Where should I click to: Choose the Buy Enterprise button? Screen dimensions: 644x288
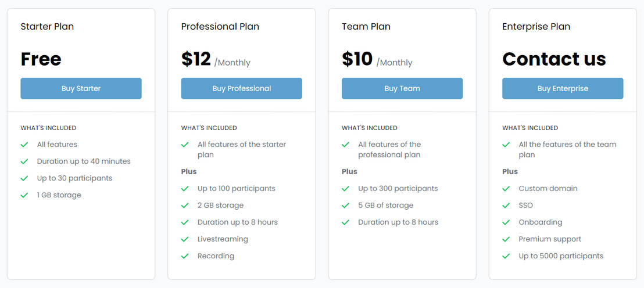point(562,88)
